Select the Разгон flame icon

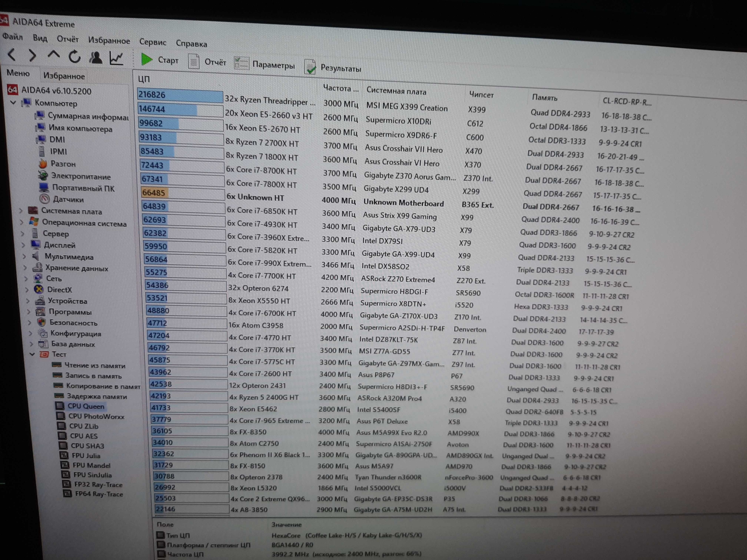pos(43,163)
